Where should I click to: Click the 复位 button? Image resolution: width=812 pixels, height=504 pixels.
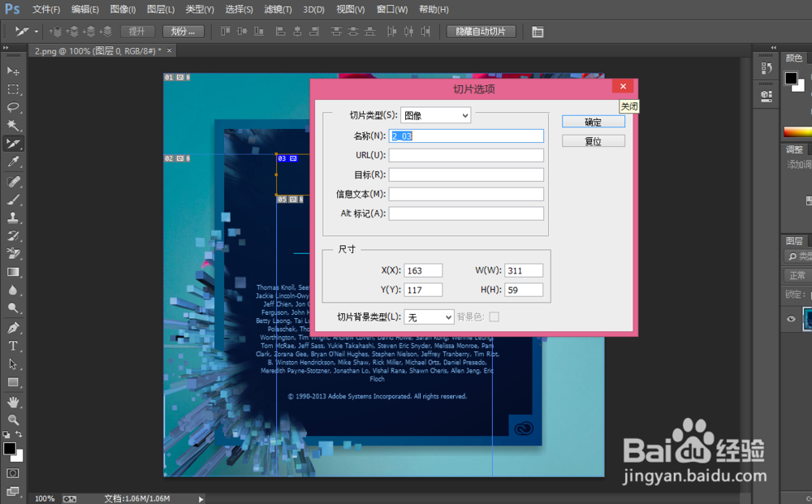594,141
